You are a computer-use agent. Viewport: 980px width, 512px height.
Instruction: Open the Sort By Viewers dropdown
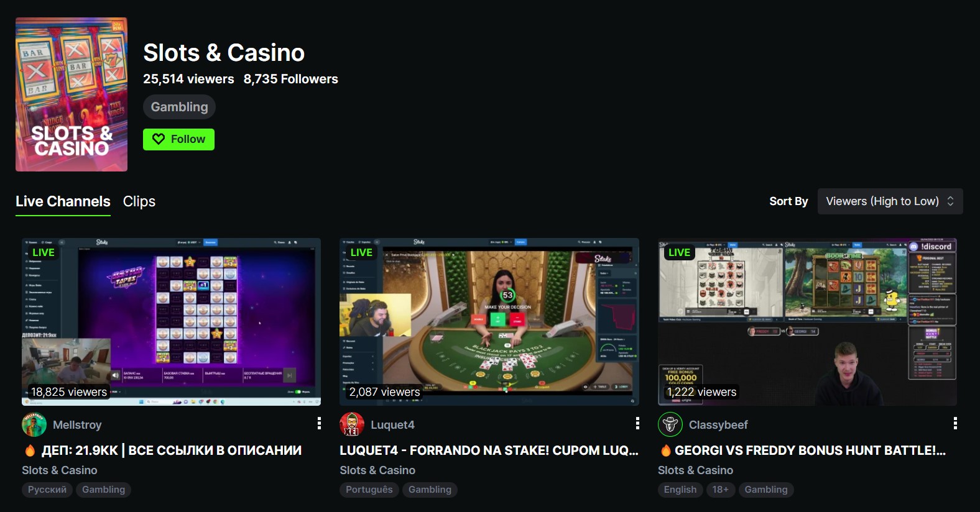(890, 201)
